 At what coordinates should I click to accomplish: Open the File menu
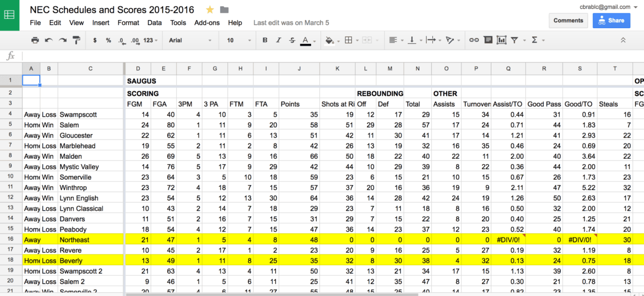(35, 23)
